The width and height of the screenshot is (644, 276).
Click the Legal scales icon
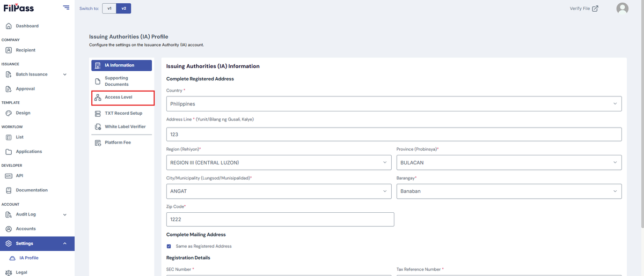coord(9,272)
